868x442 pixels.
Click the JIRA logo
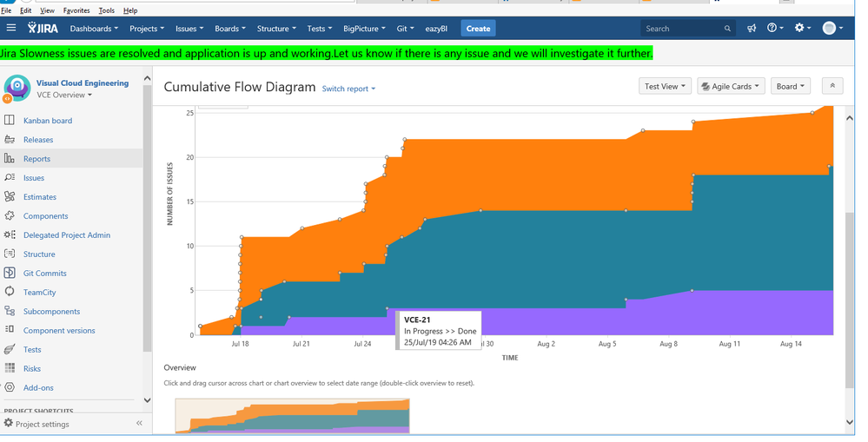(43, 28)
